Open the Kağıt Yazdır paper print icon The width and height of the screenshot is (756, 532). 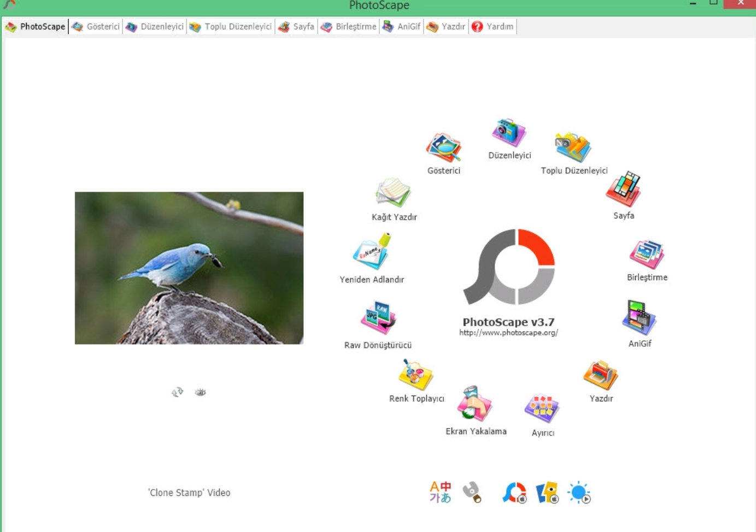(394, 193)
